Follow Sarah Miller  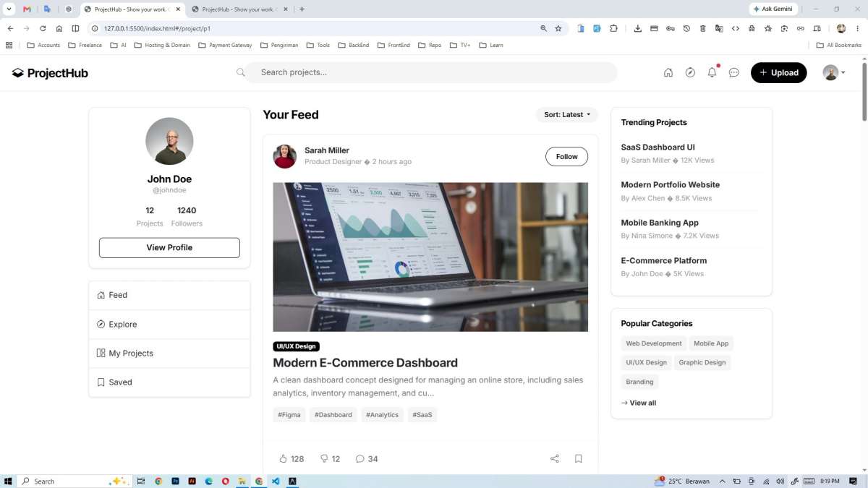(567, 156)
